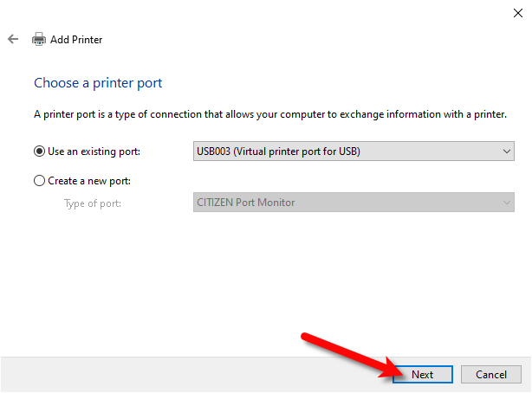532x393 pixels.
Task: Click the chevron on the Type of port combo box
Action: (507, 203)
